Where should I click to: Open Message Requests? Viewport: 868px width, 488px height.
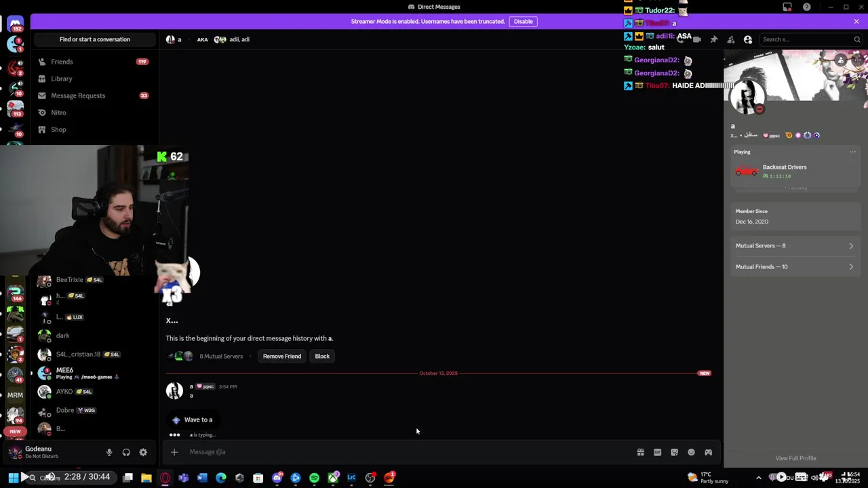(x=94, y=96)
